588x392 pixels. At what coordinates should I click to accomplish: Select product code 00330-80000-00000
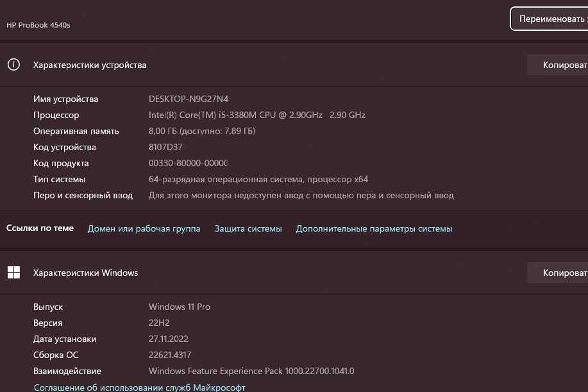[189, 163]
